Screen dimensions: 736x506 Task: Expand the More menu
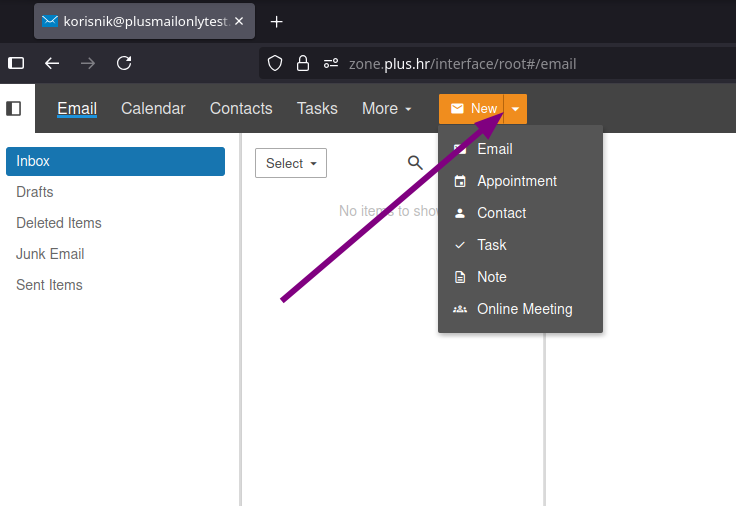point(387,108)
